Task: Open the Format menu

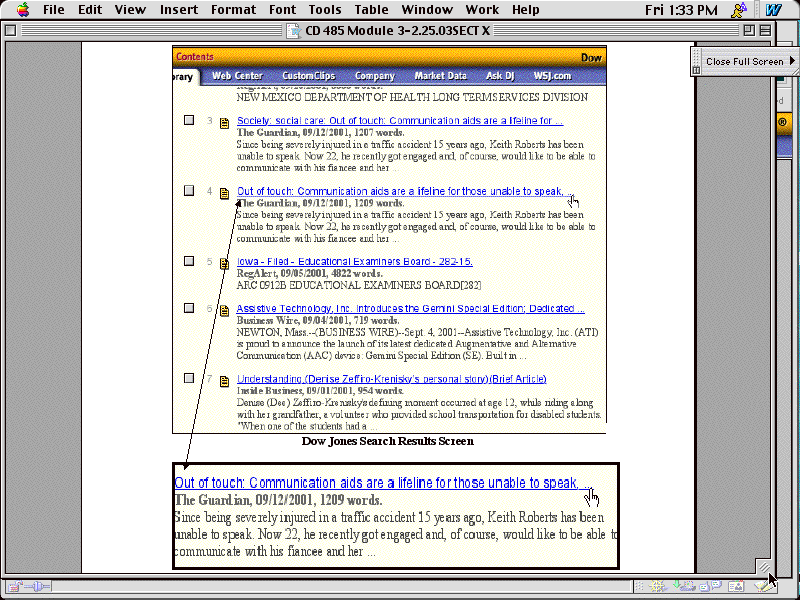Action: tap(234, 10)
